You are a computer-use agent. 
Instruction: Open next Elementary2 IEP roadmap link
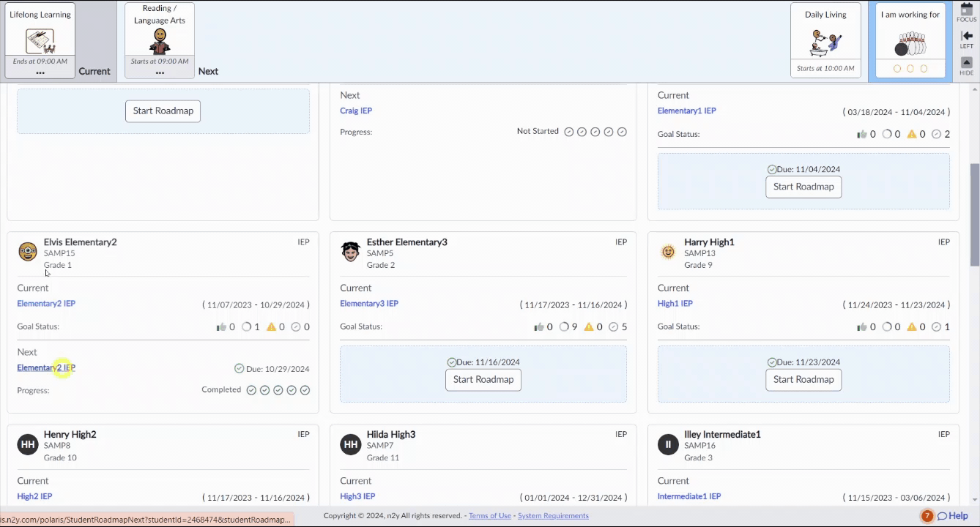tap(46, 368)
